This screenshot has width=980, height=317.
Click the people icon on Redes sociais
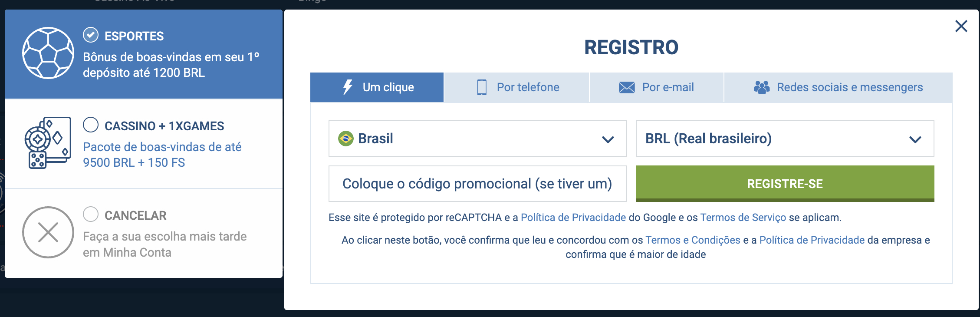(x=762, y=87)
